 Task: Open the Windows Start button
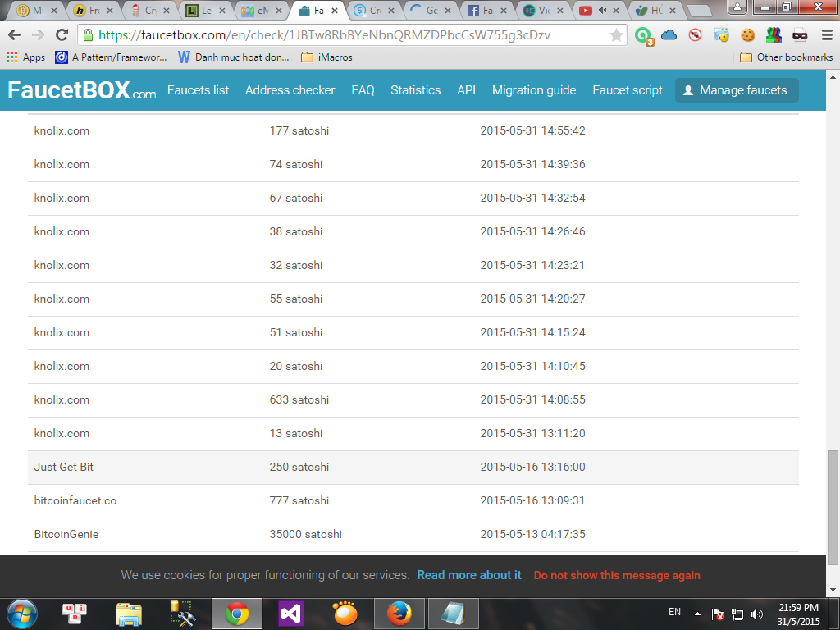coord(22,614)
